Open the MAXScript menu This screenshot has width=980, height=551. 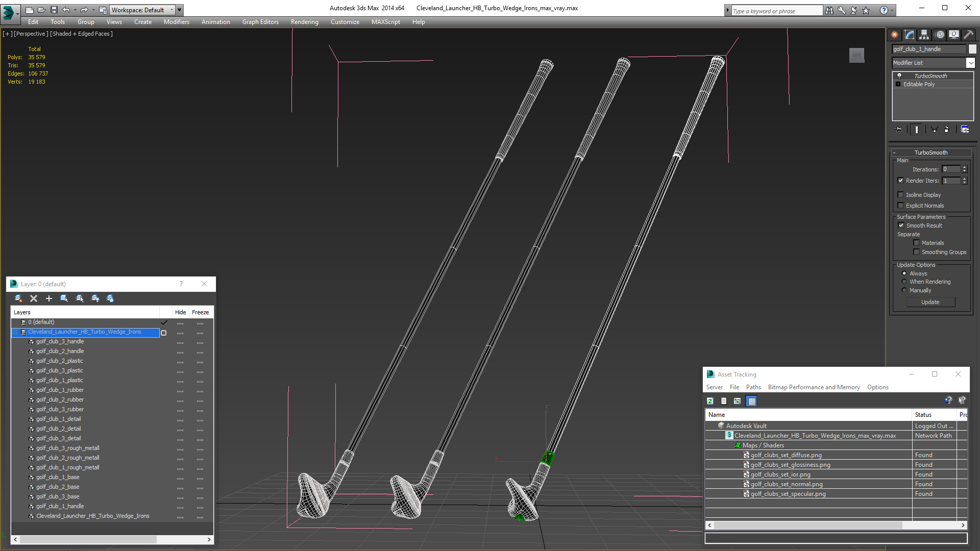(385, 22)
